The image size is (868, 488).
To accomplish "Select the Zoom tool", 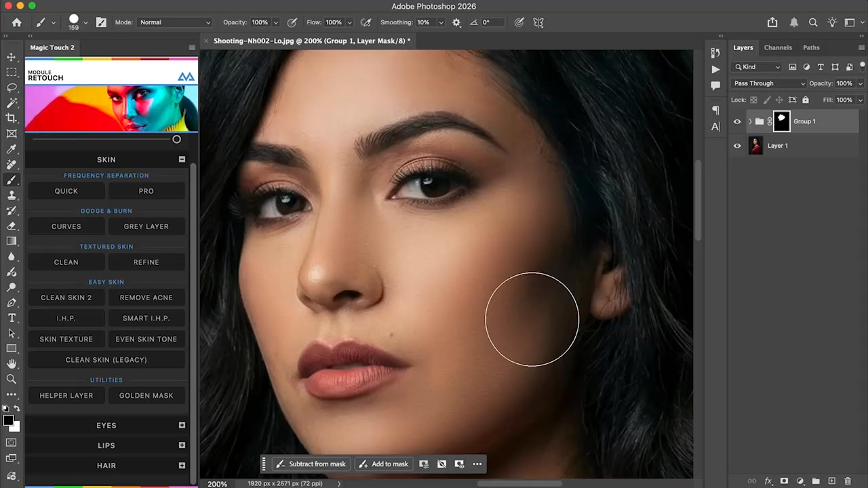I will coord(12,379).
